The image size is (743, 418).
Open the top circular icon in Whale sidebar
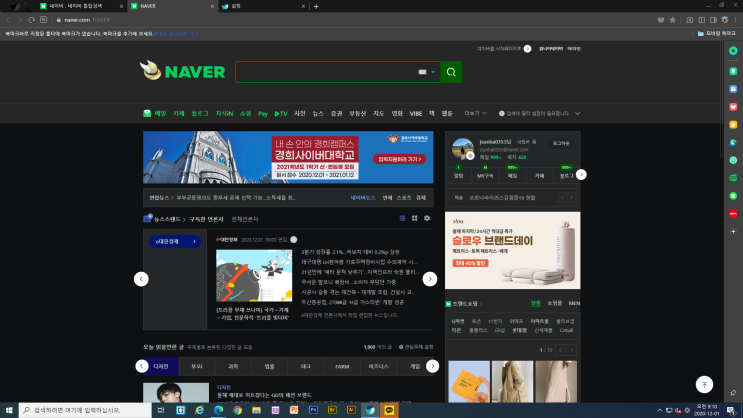pos(733,51)
